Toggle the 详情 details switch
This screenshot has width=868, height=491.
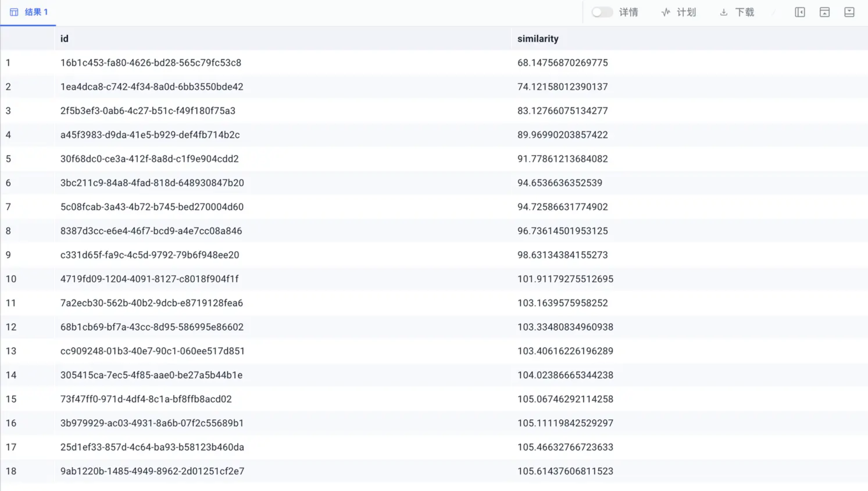[602, 12]
